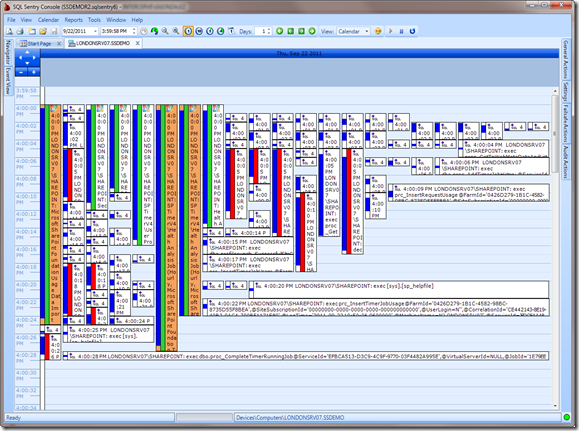Image resolution: width=579 pixels, height=431 pixels.
Task: Close the Start Page tab
Action: coord(59,44)
